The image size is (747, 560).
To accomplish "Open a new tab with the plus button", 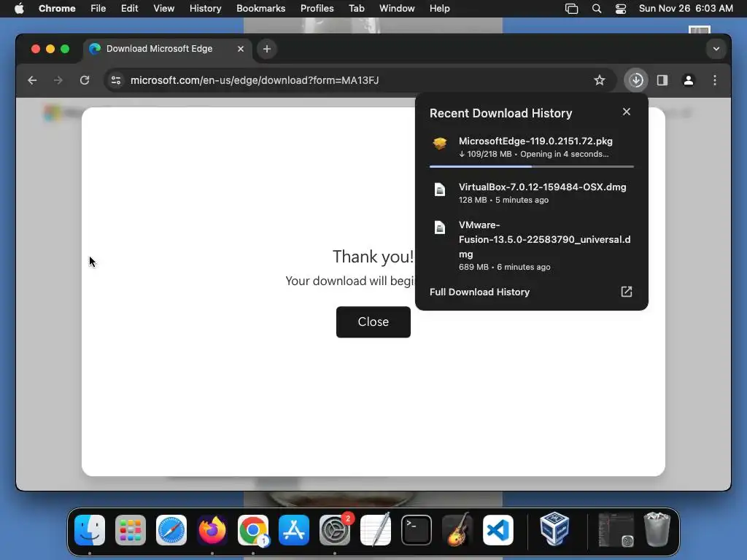I will click(x=267, y=49).
